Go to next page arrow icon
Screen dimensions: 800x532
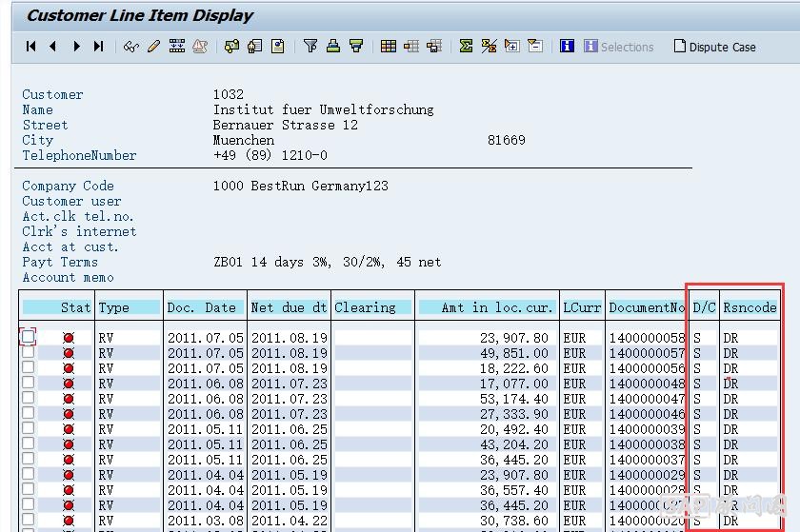76,47
